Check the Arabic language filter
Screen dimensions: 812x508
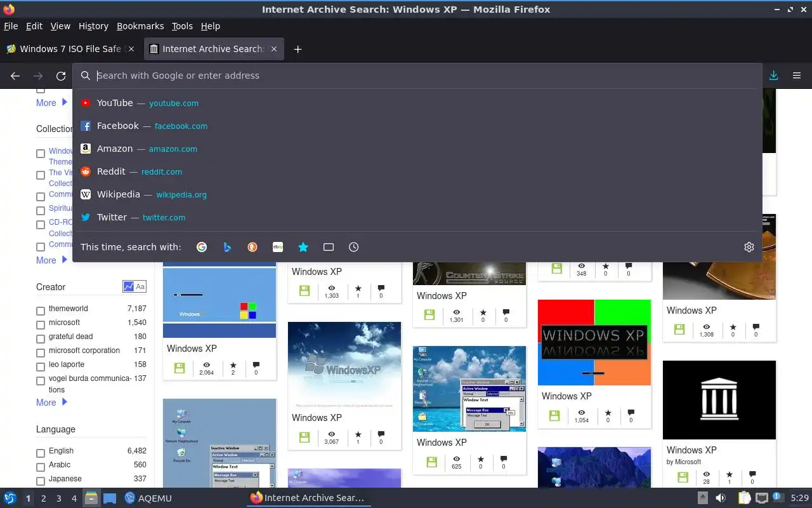pos(41,467)
